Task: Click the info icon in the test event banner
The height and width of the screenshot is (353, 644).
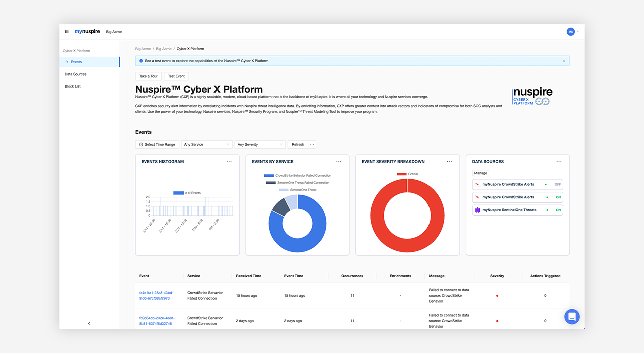Action: point(141,61)
